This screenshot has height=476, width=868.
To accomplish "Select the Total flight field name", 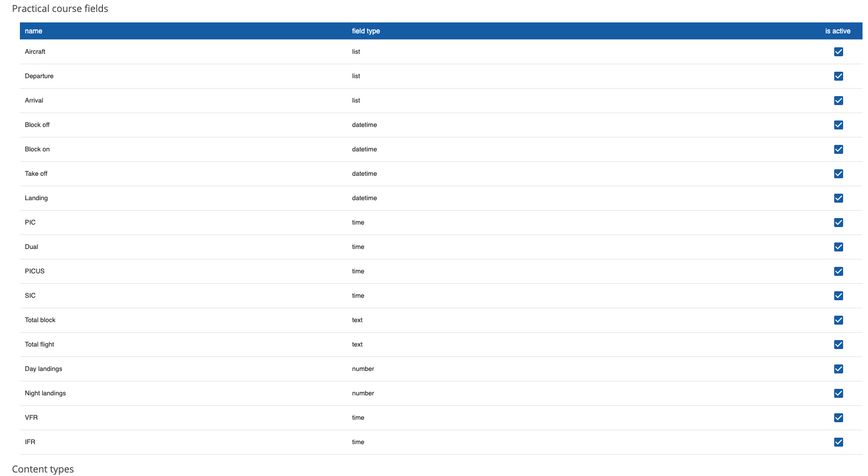I will tap(39, 345).
